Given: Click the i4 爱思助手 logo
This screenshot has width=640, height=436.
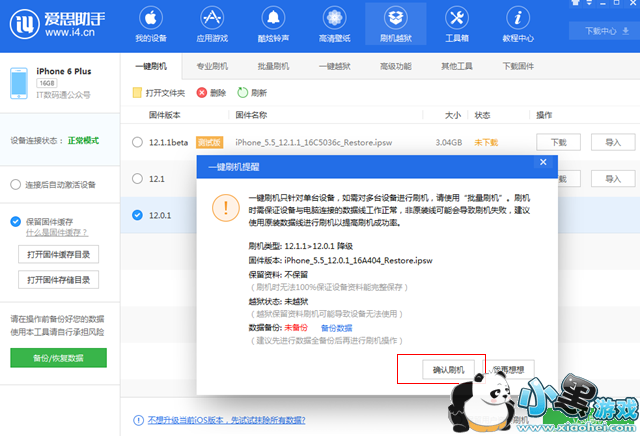Looking at the screenshot, I should [57, 24].
